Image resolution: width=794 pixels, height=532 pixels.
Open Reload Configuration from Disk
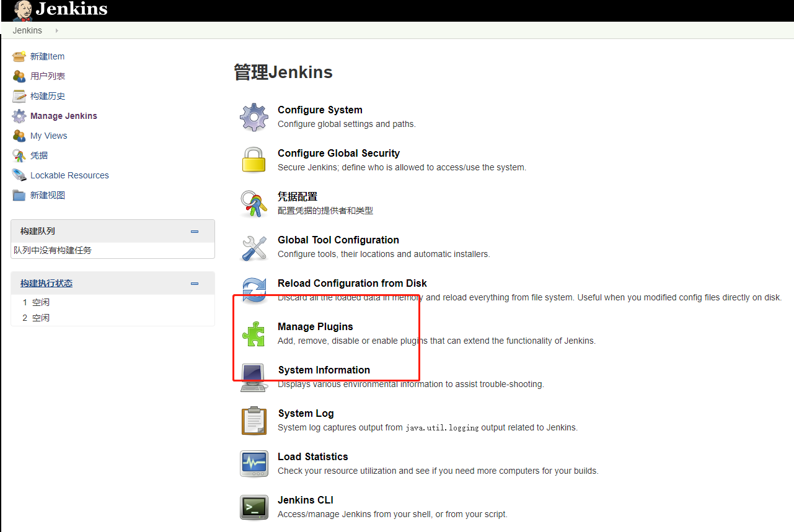click(x=352, y=283)
